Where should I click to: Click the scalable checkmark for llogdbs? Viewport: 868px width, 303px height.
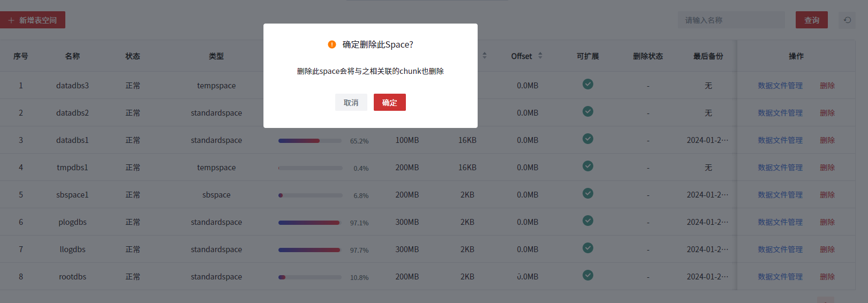point(587,248)
